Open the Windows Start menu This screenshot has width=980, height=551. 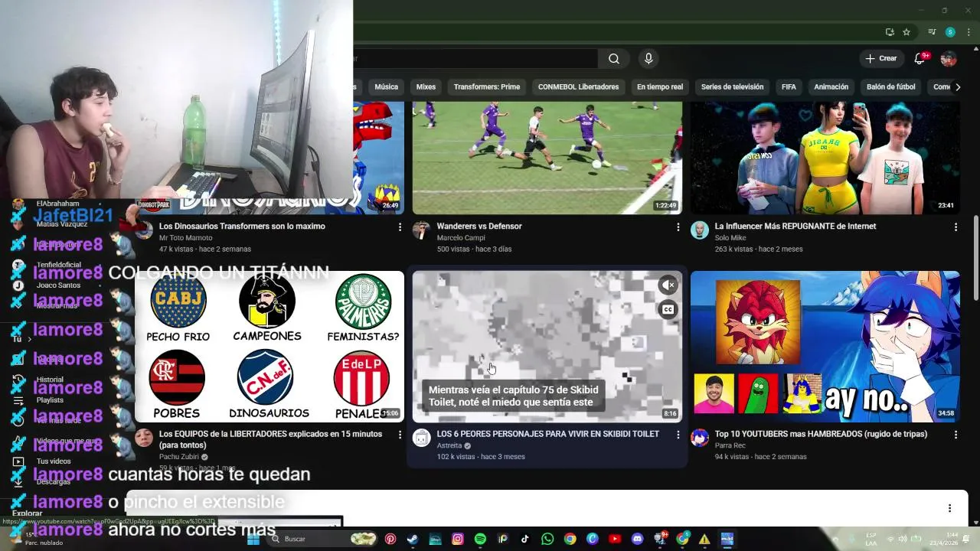[253, 539]
